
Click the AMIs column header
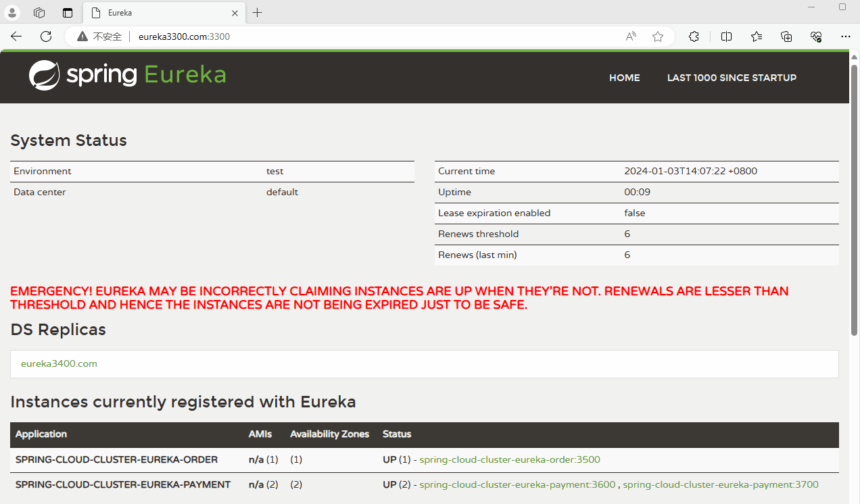click(x=260, y=434)
